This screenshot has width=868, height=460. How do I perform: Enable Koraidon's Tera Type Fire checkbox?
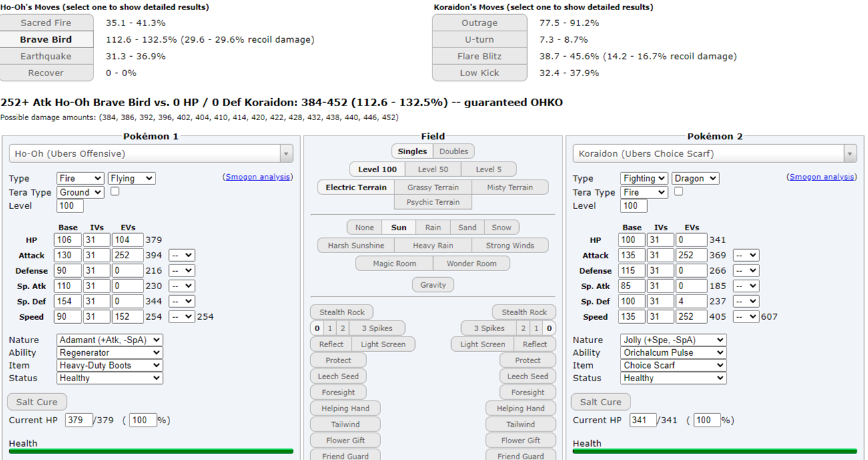pyautogui.click(x=679, y=192)
